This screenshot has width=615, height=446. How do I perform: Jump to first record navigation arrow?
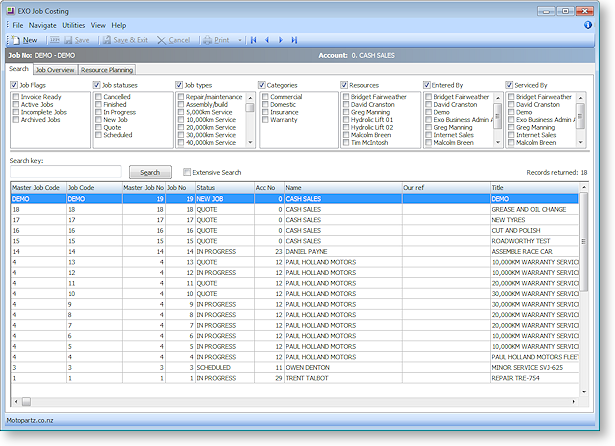click(x=254, y=39)
